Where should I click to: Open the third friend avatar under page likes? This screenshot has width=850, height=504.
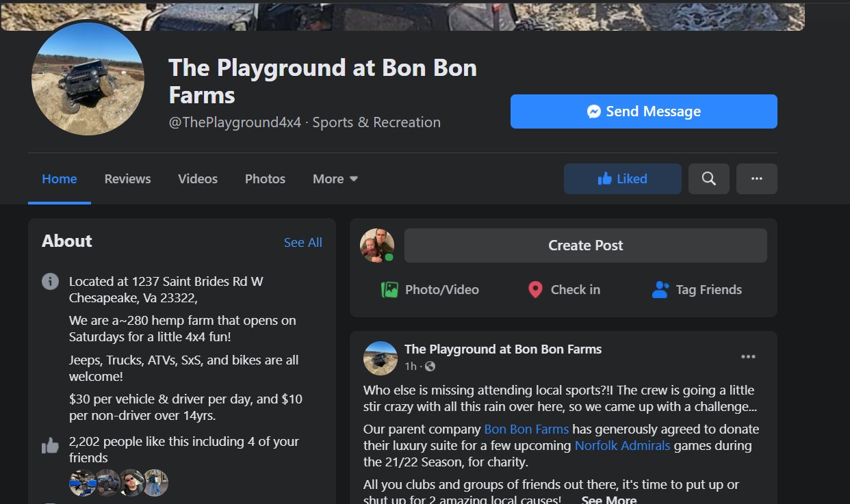[131, 483]
